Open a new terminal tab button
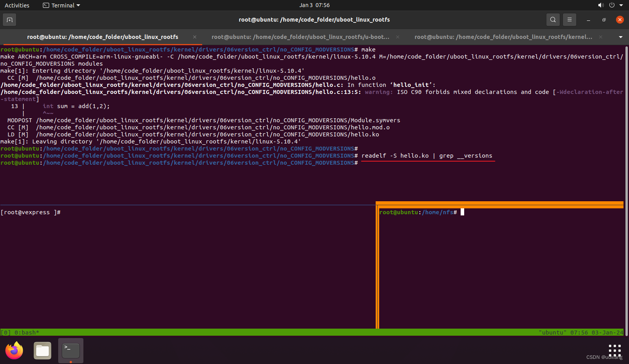 [9, 20]
